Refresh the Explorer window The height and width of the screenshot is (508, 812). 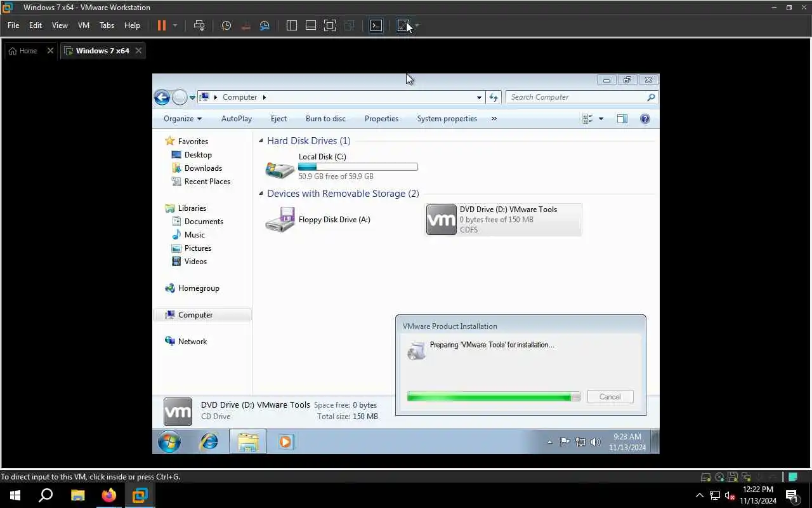tap(494, 97)
